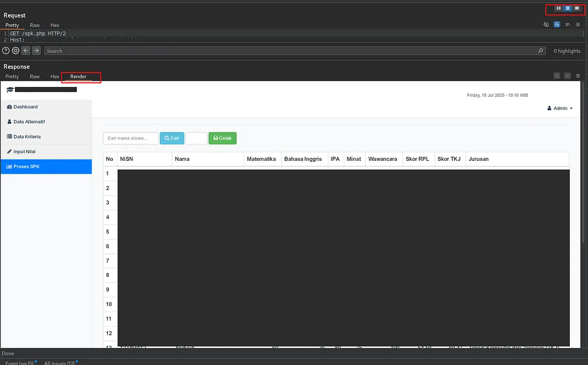Click the Cari nama siswa search field
Image resolution: width=588 pixels, height=365 pixels.
pyautogui.click(x=130, y=138)
